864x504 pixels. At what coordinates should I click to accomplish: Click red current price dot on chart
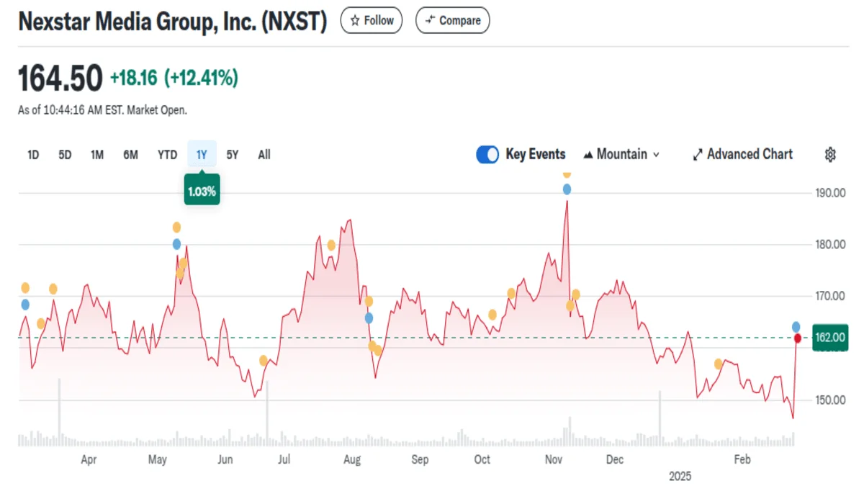point(797,338)
